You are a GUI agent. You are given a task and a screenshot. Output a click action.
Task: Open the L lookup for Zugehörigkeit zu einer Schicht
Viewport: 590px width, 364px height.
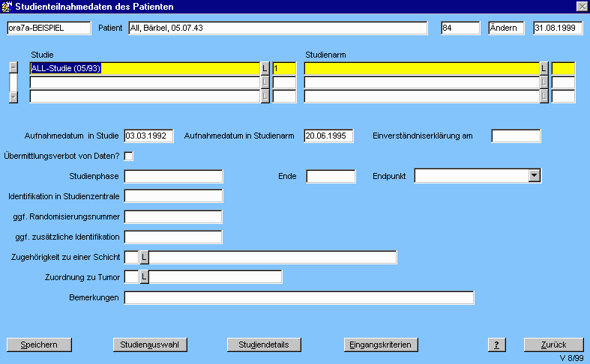(x=145, y=258)
